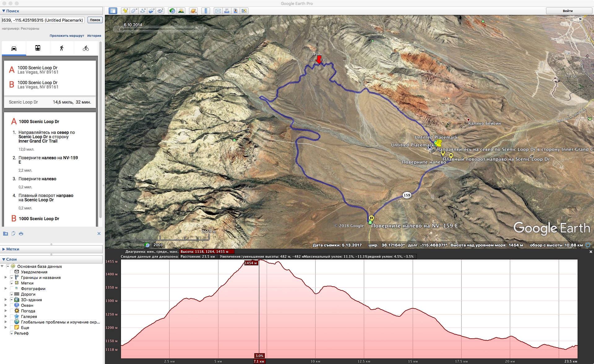
Task: Enable the Фотографии layer checkbox
Action: (x=12, y=289)
